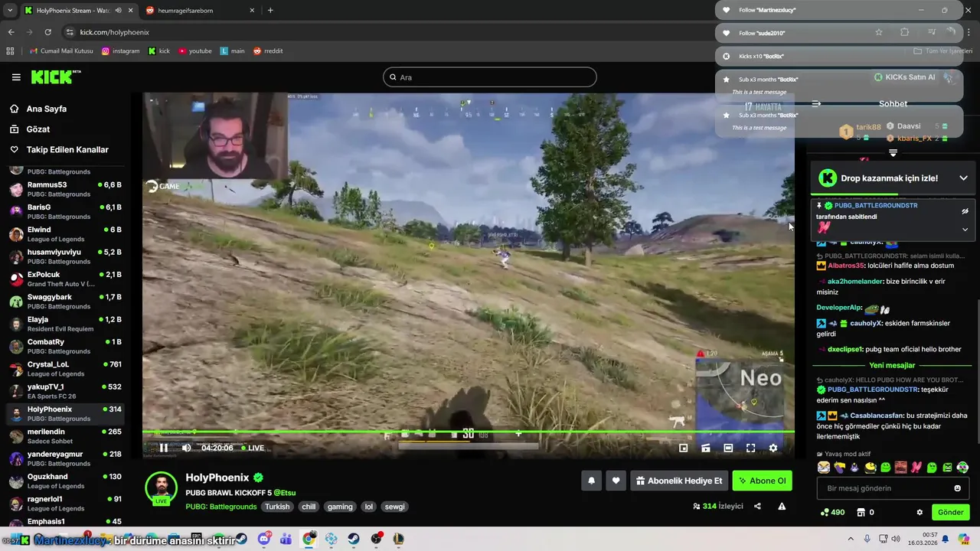Click Abonelik Hediye Et button
The width and height of the screenshot is (980, 551).
pos(678,481)
